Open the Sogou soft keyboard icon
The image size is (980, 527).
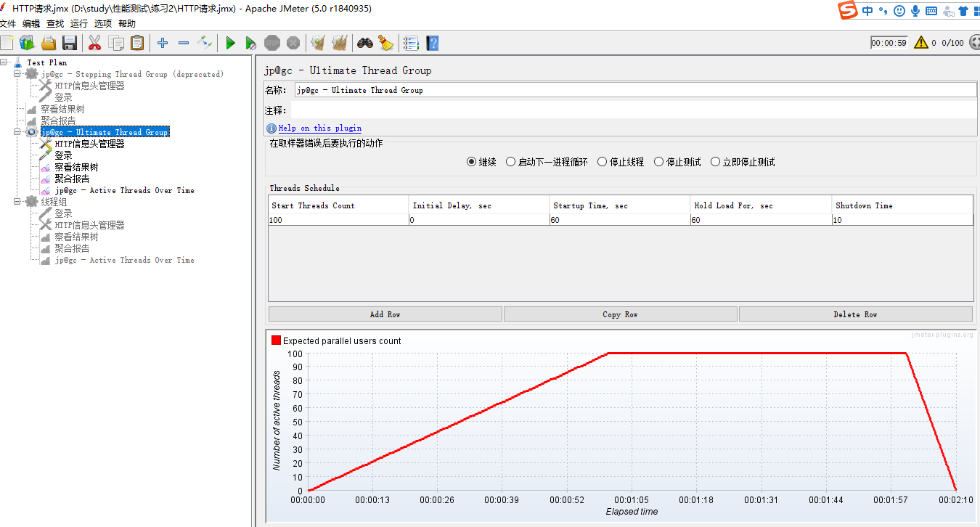point(930,11)
